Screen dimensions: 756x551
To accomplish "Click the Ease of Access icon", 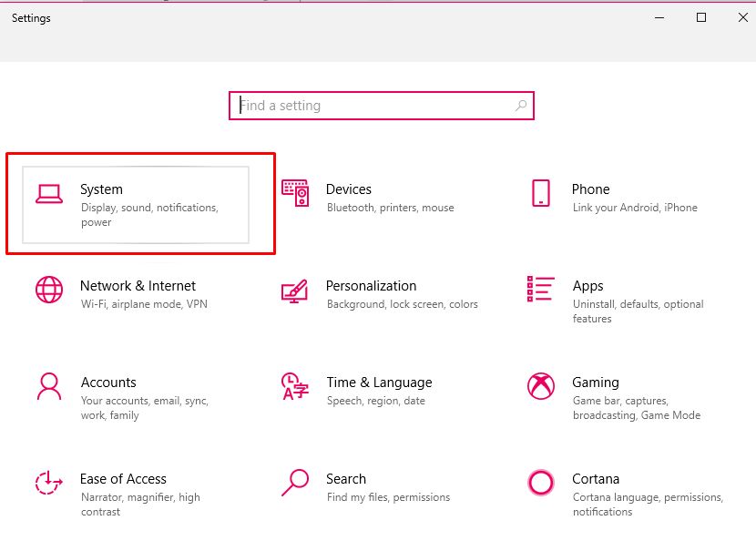I will (48, 483).
